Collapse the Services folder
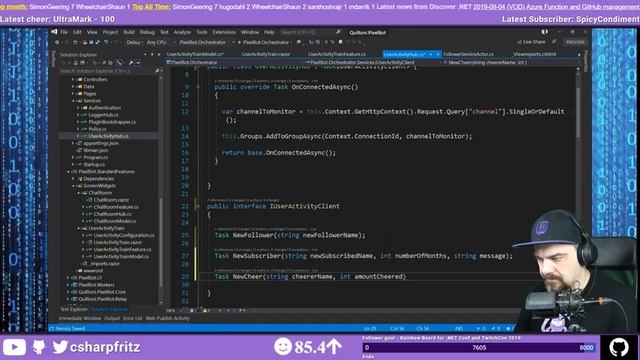Viewport: 640px width, 360px height. tap(73, 100)
